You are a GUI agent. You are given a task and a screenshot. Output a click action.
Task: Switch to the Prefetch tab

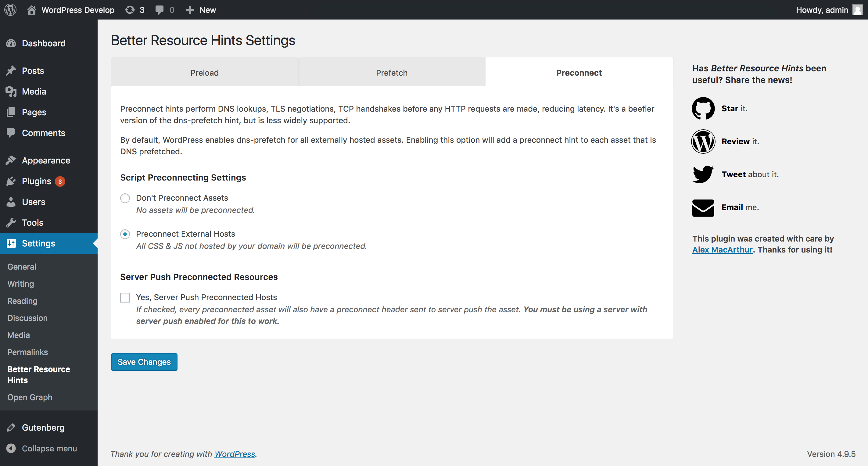tap(392, 73)
